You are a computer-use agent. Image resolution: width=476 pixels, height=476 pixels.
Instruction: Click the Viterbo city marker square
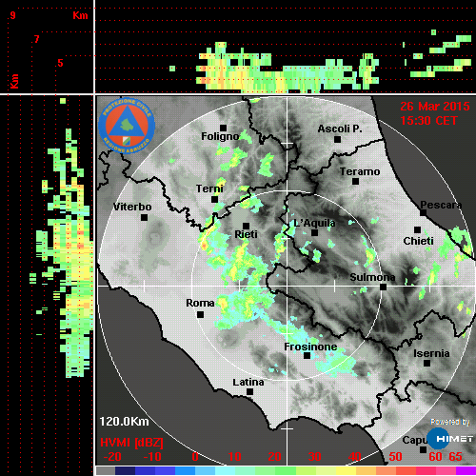(144, 217)
